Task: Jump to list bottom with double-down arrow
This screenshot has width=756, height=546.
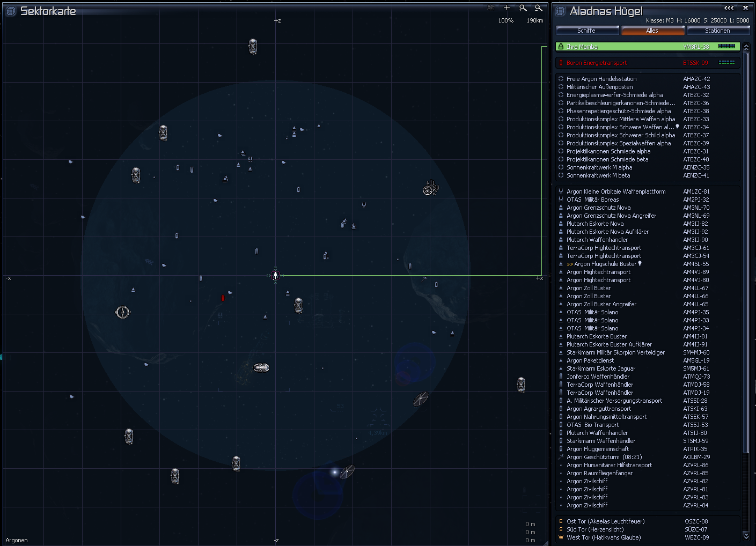Action: click(746, 535)
